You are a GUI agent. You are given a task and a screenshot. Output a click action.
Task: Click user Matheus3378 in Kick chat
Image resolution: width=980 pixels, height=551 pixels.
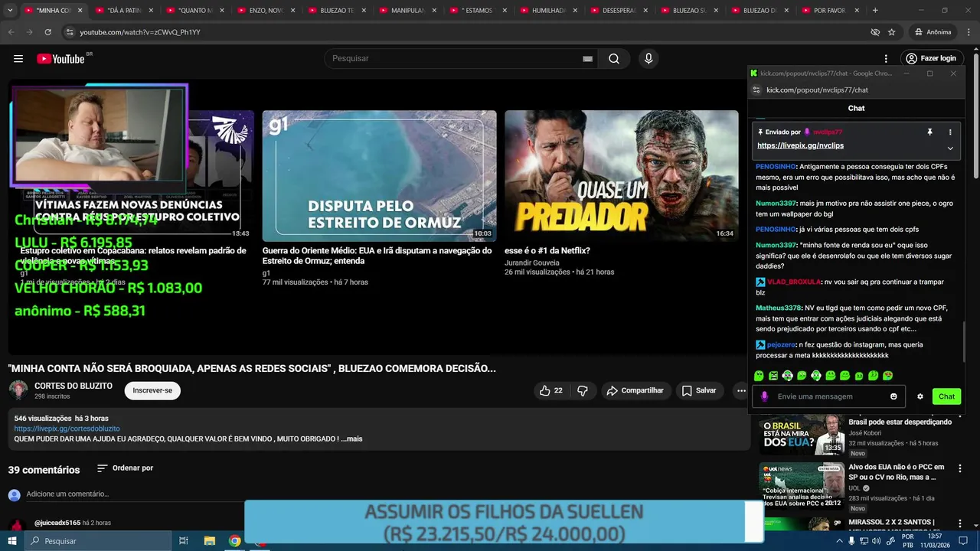tap(778, 308)
